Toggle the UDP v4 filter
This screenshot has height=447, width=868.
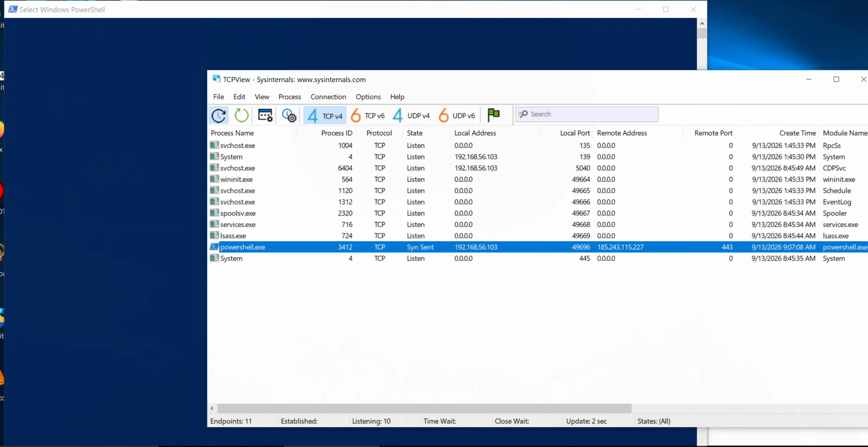coord(411,115)
